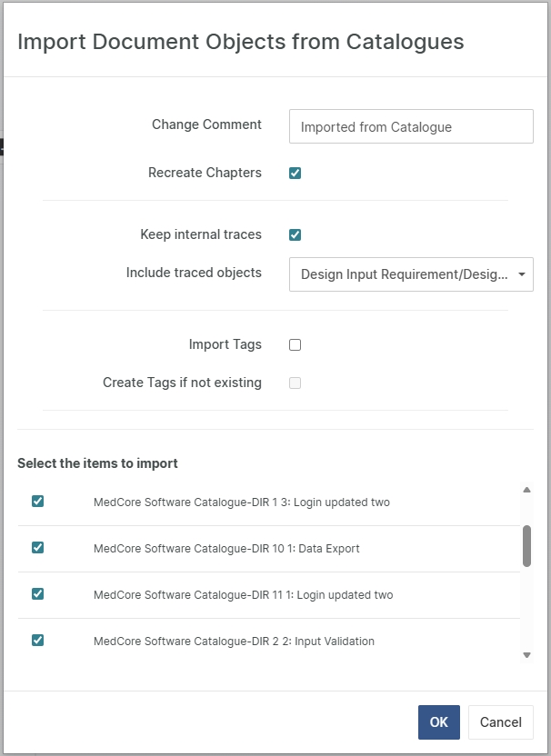
Task: Click the Import Tags label
Action: 225,344
